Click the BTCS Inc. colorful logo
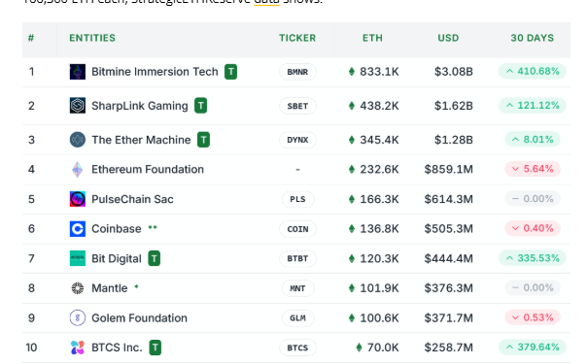The width and height of the screenshot is (588, 364). click(x=78, y=347)
